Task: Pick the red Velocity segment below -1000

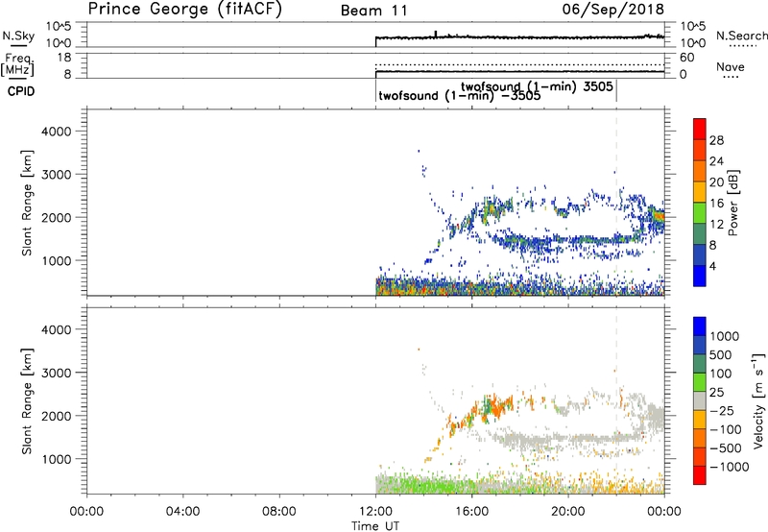Action: [x=700, y=475]
